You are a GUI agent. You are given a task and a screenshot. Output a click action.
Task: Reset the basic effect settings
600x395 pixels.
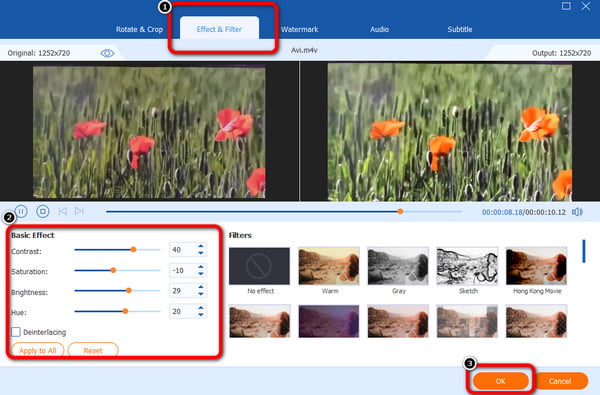coord(93,350)
